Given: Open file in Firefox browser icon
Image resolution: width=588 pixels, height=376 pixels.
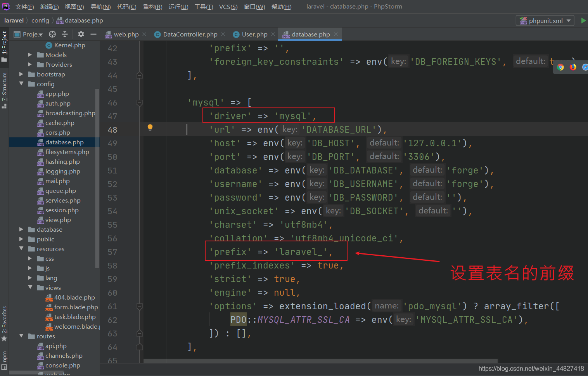Looking at the screenshot, I should 573,67.
